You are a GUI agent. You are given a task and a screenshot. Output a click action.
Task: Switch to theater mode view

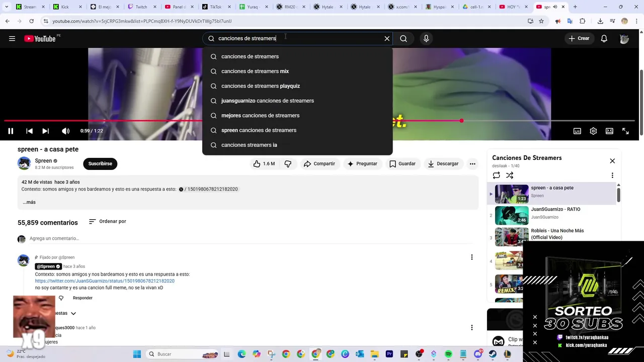(x=609, y=131)
